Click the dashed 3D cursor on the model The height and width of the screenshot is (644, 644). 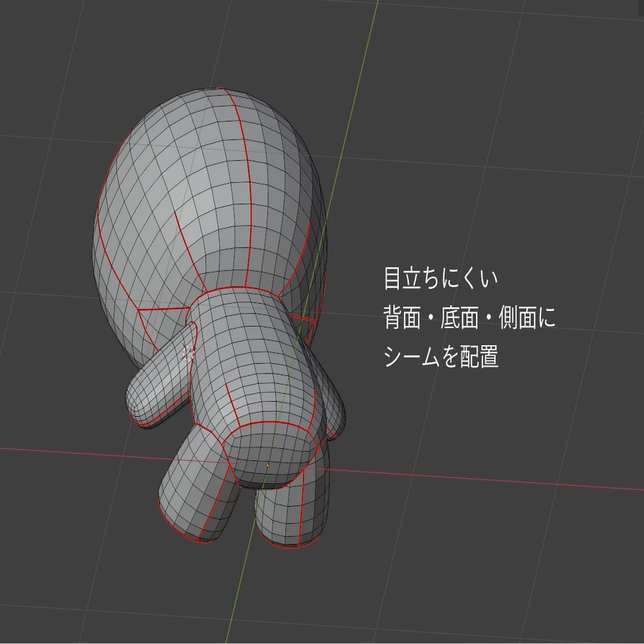coord(189,353)
